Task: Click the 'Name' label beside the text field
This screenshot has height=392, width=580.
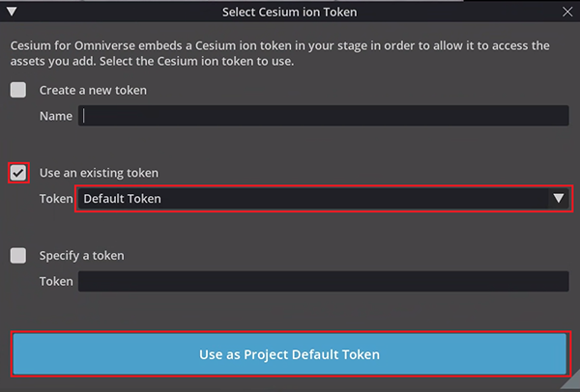Action: click(56, 116)
